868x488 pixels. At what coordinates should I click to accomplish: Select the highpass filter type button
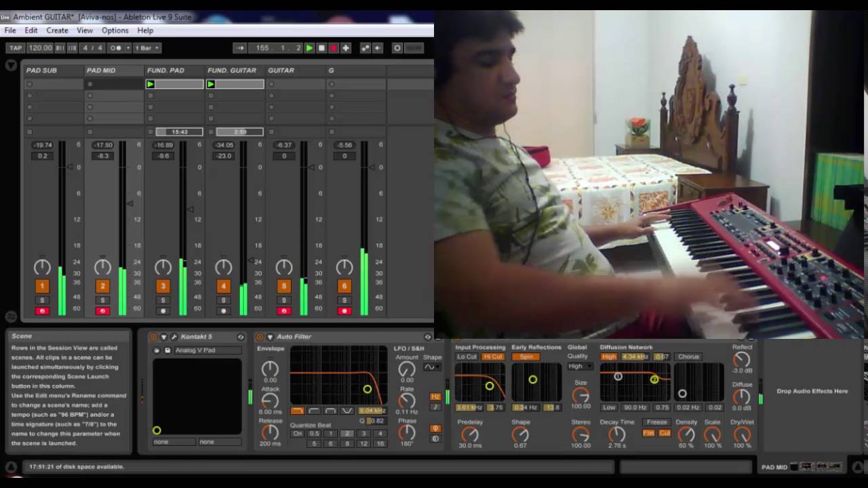click(x=314, y=411)
